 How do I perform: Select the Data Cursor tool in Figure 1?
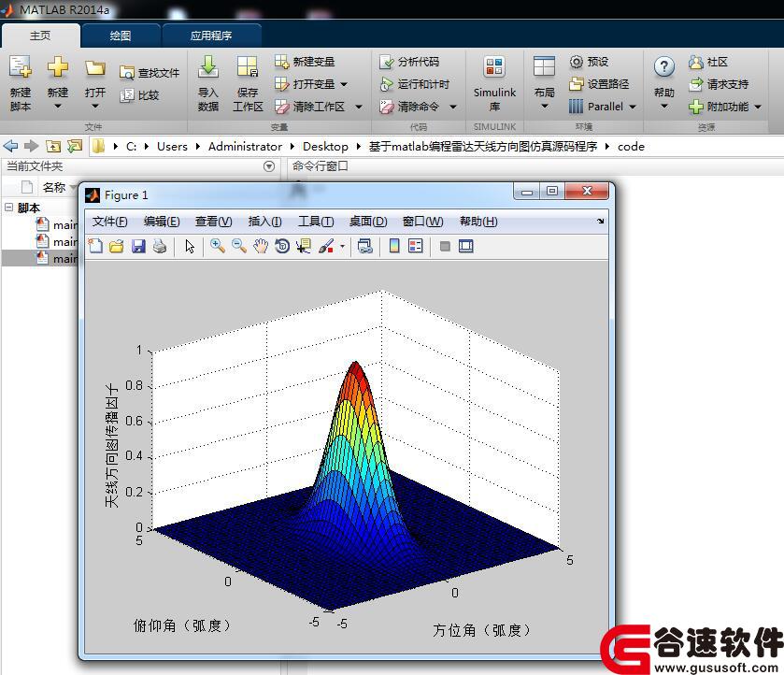[x=304, y=246]
